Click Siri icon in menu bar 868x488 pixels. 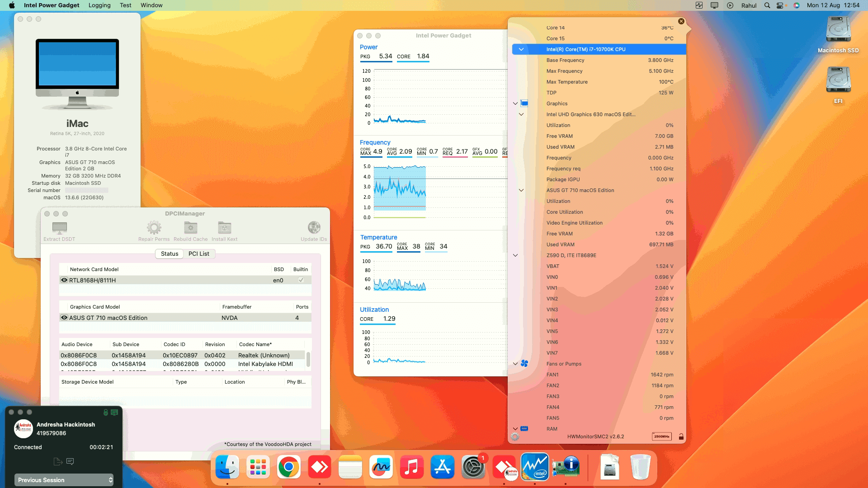(797, 5)
